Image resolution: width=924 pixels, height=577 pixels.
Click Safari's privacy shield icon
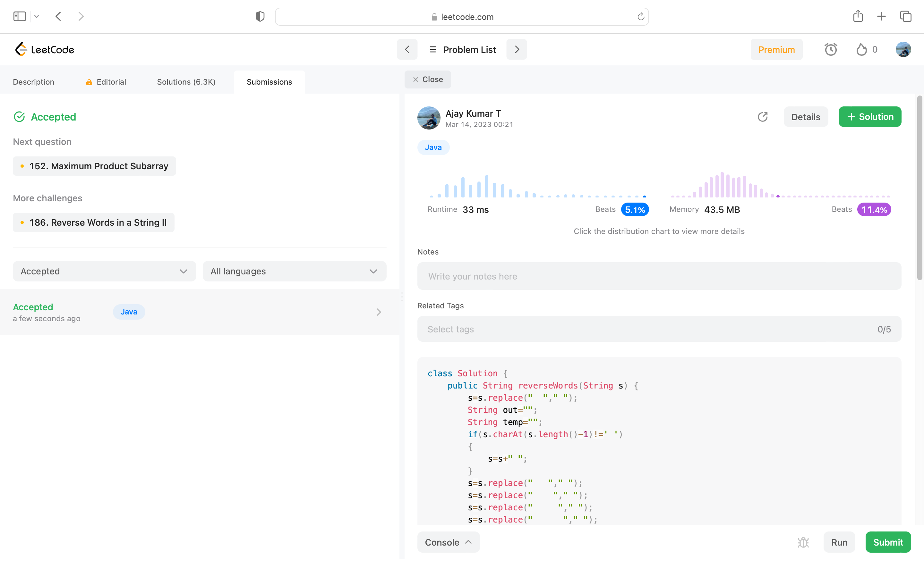pyautogui.click(x=260, y=16)
